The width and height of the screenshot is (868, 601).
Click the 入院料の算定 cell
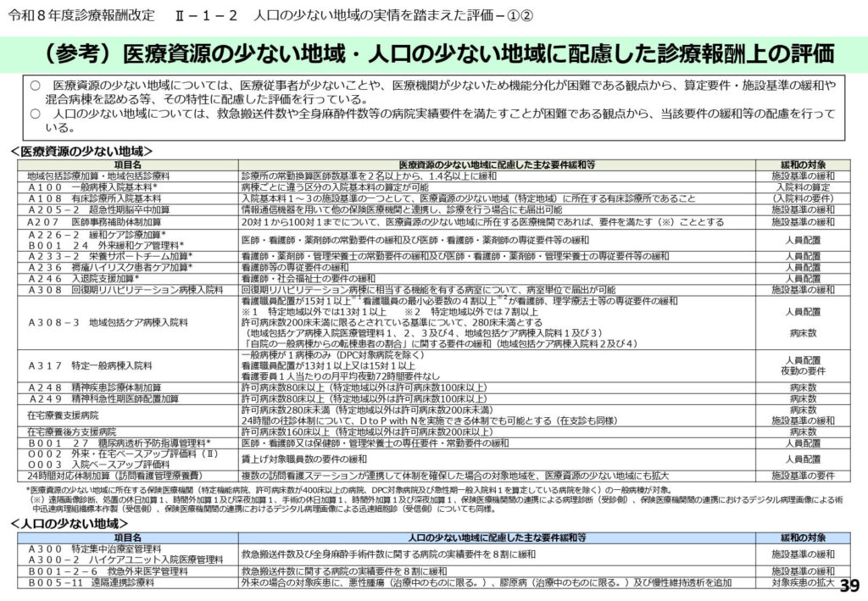802,186
